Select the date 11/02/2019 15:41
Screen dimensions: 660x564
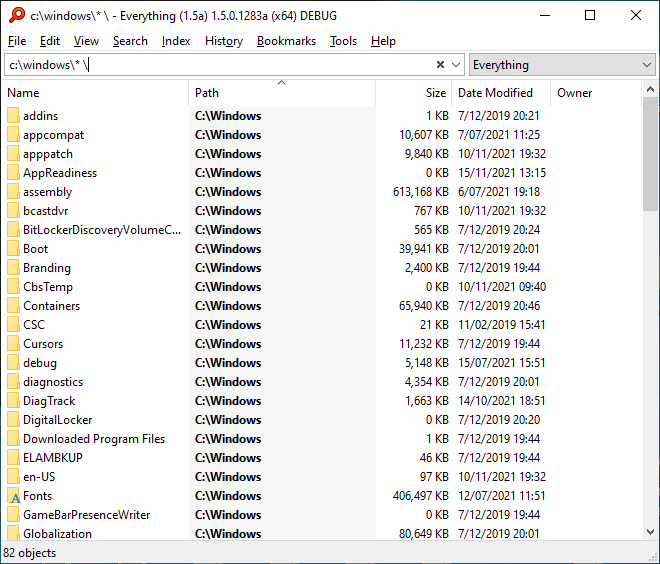coord(501,325)
